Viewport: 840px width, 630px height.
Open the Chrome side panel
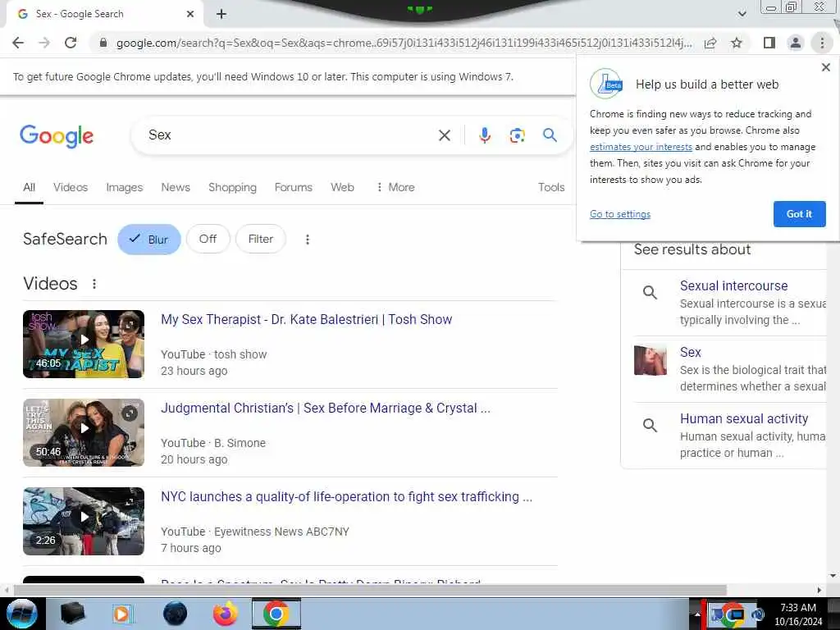tap(769, 43)
